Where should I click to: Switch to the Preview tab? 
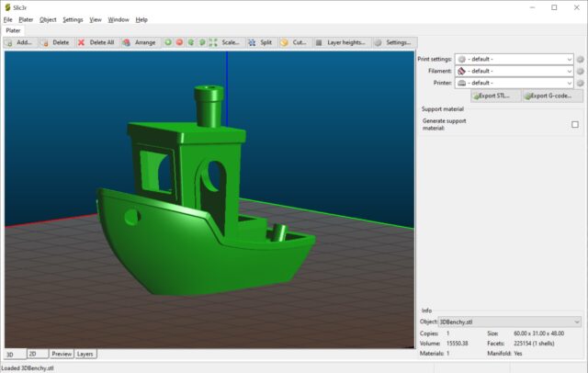coord(62,354)
